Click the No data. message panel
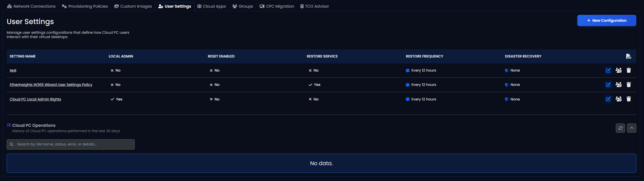Screen dimensions: 644x181 [321, 163]
